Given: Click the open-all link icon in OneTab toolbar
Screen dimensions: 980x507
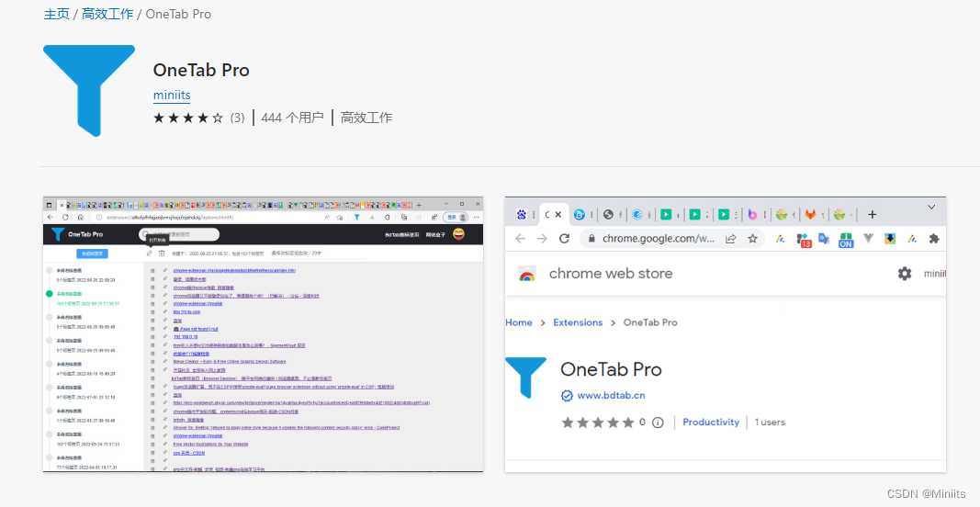Looking at the screenshot, I should click(x=150, y=253).
